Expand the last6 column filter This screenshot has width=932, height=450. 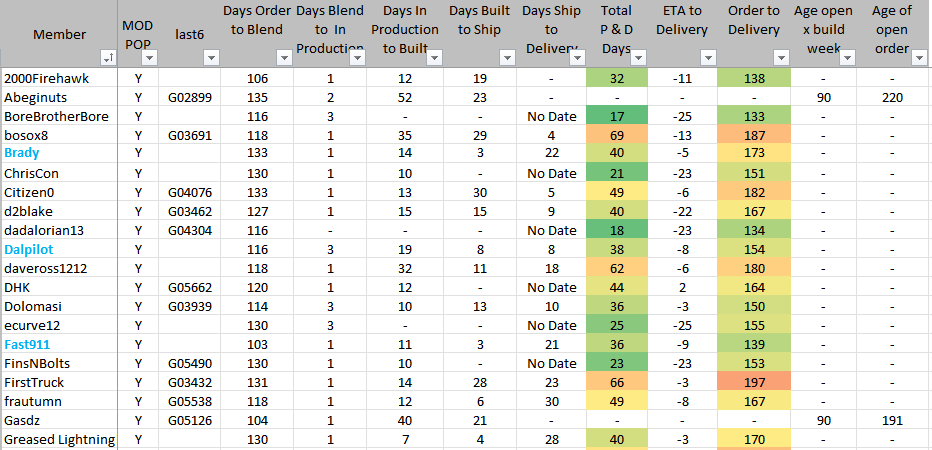point(210,59)
